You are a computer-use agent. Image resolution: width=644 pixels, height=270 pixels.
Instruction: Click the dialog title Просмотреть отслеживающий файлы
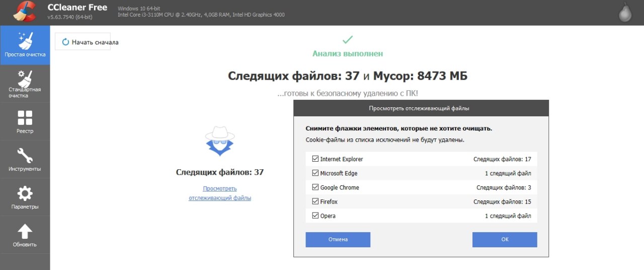(419, 108)
